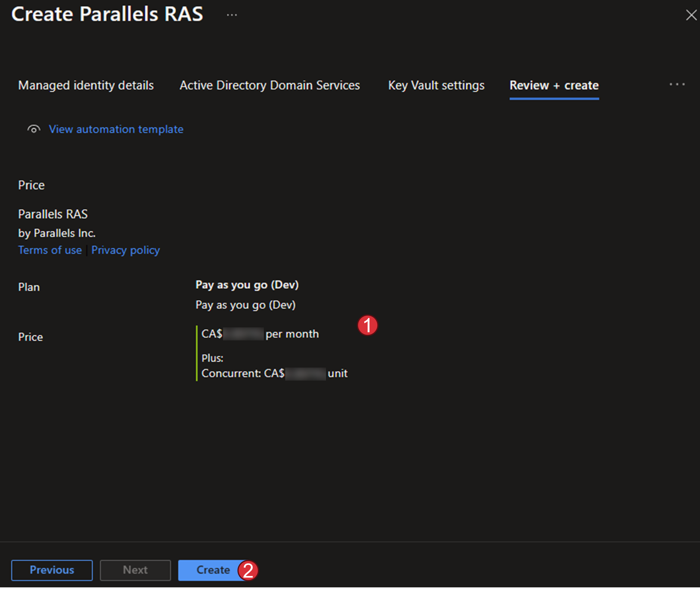Screen dimensions: 700x594
Task: Go to Key Vault settings tab
Action: [436, 85]
